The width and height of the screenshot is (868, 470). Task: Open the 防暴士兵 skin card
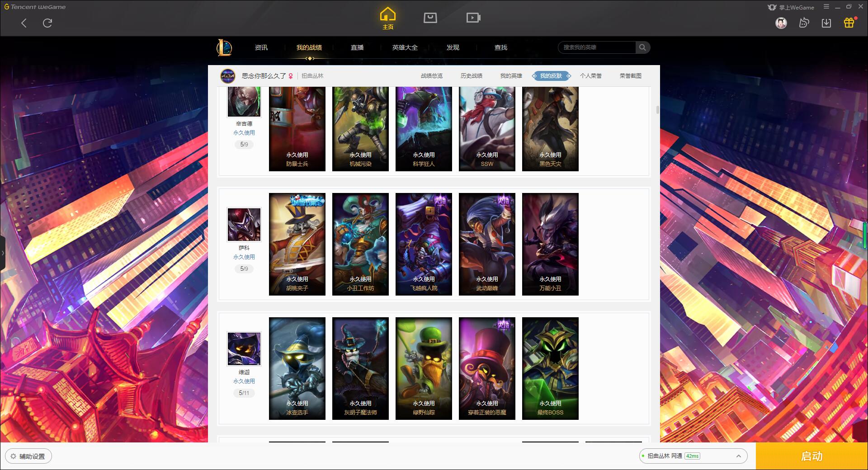[x=297, y=129]
